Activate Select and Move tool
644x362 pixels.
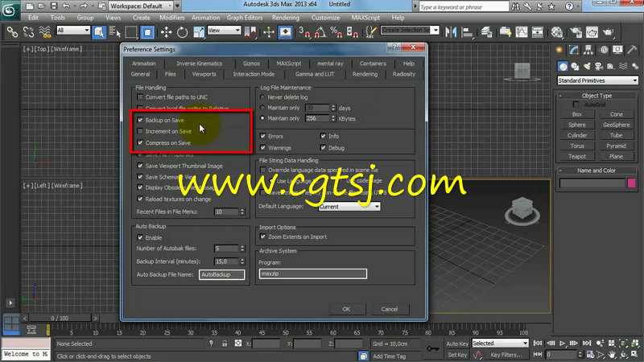[x=166, y=31]
